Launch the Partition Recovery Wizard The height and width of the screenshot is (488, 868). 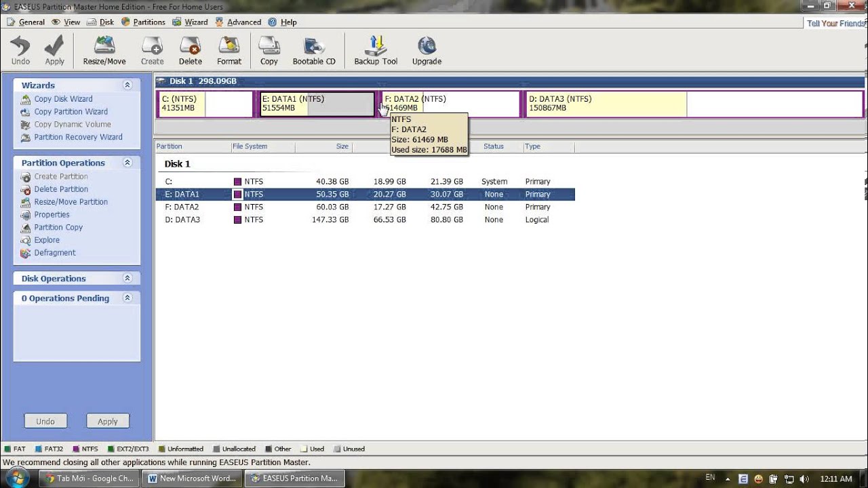tap(78, 138)
